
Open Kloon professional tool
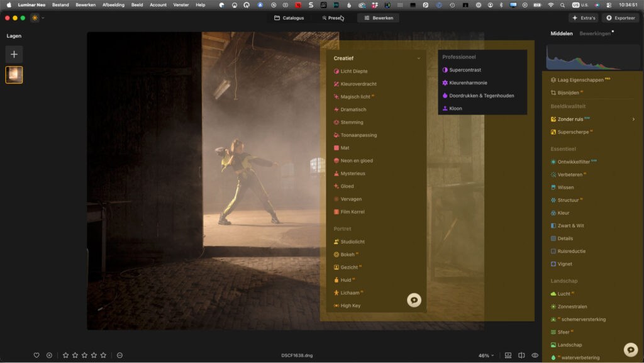452,108
